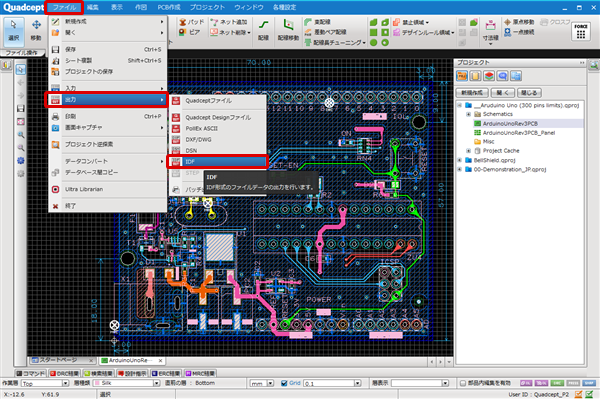Open the 寸法線 dimension line tool

pos(490,31)
